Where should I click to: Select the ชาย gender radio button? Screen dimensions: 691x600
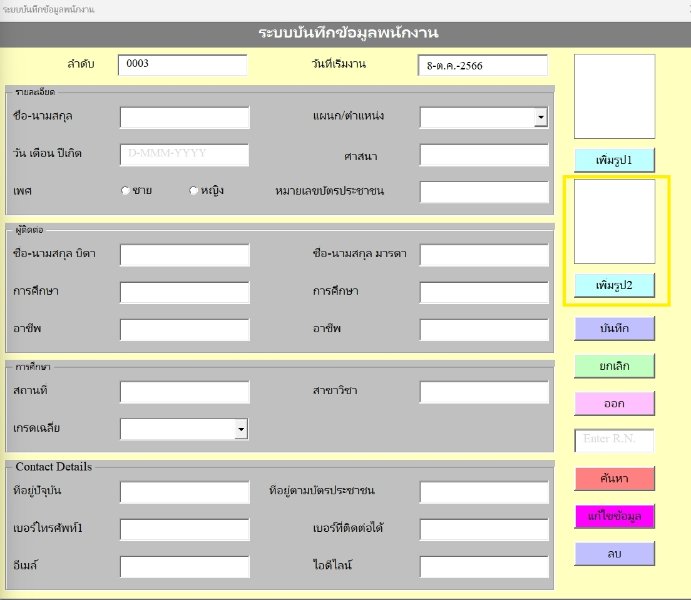coord(126,191)
